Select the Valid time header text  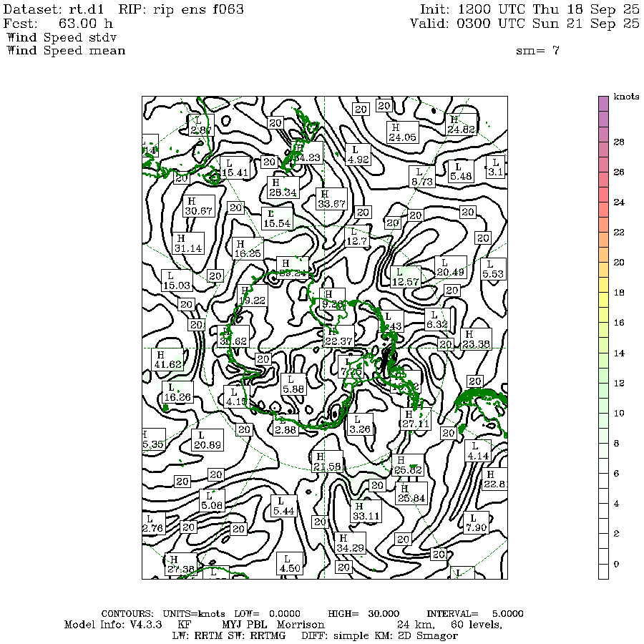[x=525, y=24]
